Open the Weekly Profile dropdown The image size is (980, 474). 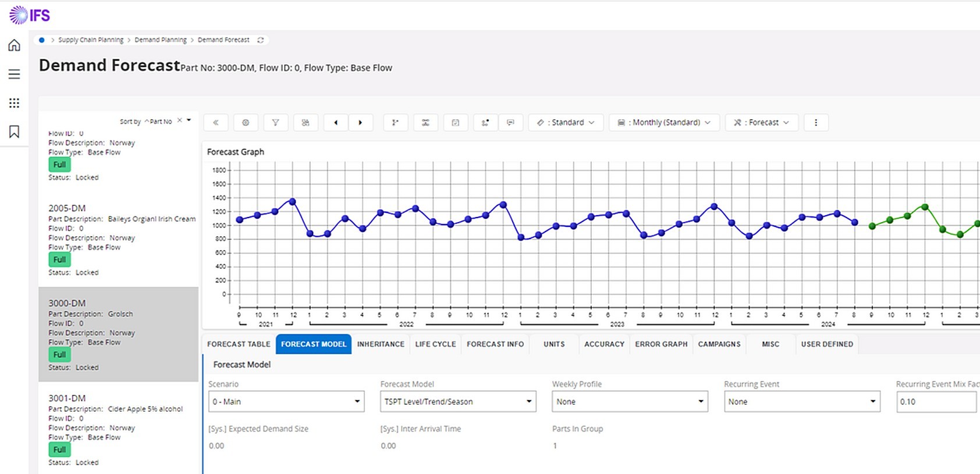click(630, 401)
